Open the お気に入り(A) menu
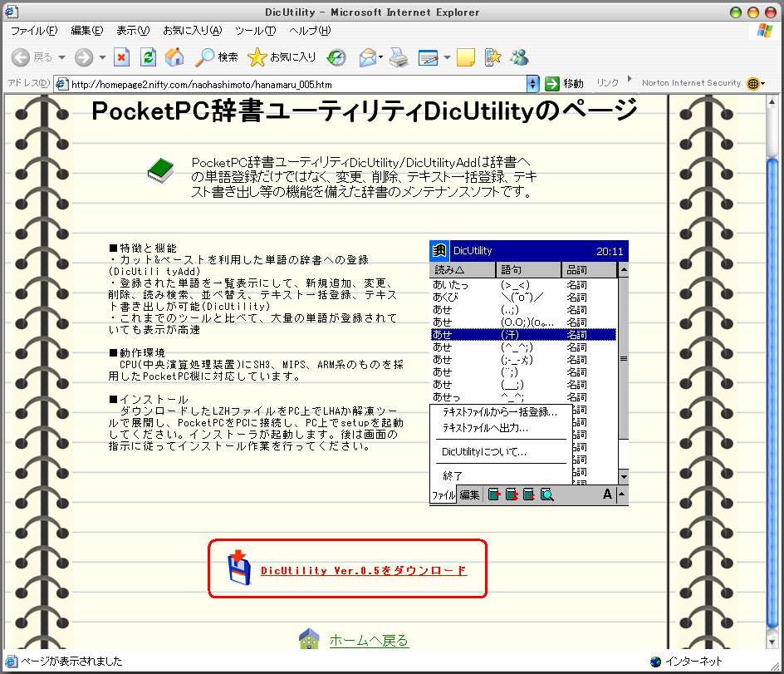Image resolution: width=784 pixels, height=674 pixels. (193, 31)
